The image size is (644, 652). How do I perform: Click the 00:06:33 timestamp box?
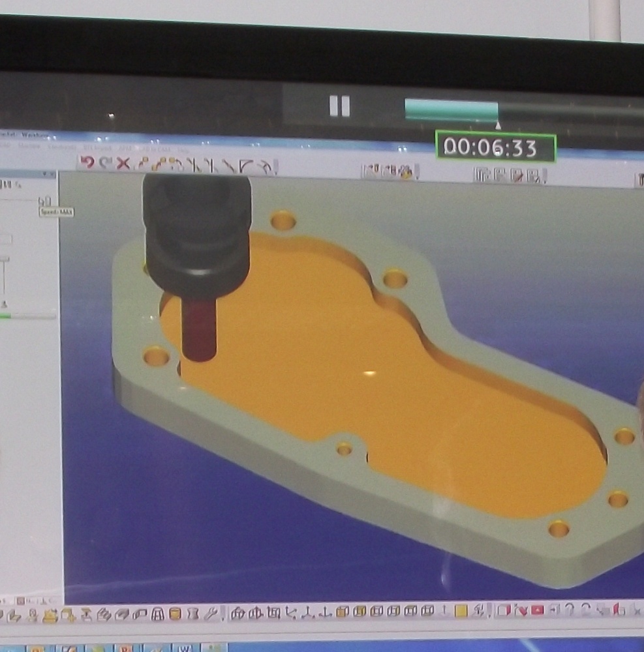click(495, 148)
